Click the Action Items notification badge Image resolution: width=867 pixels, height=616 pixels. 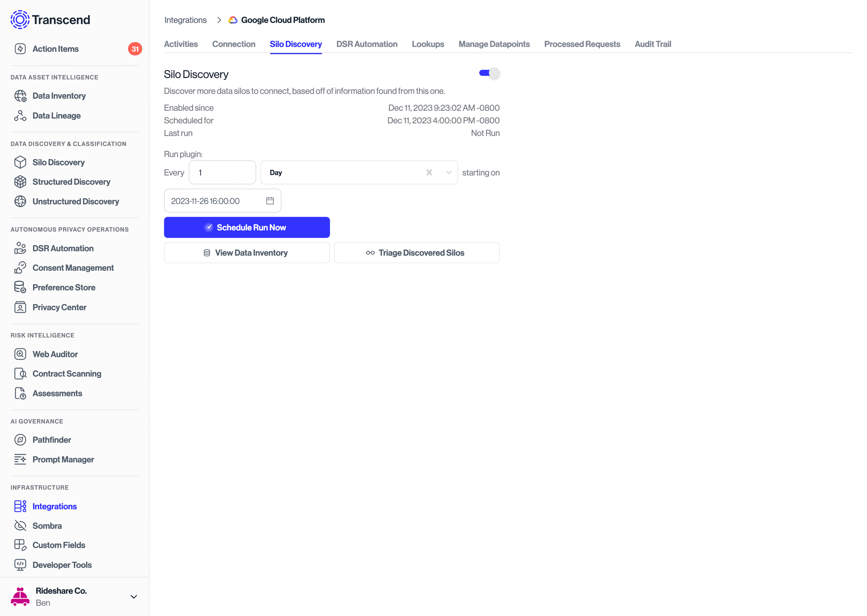pyautogui.click(x=135, y=48)
